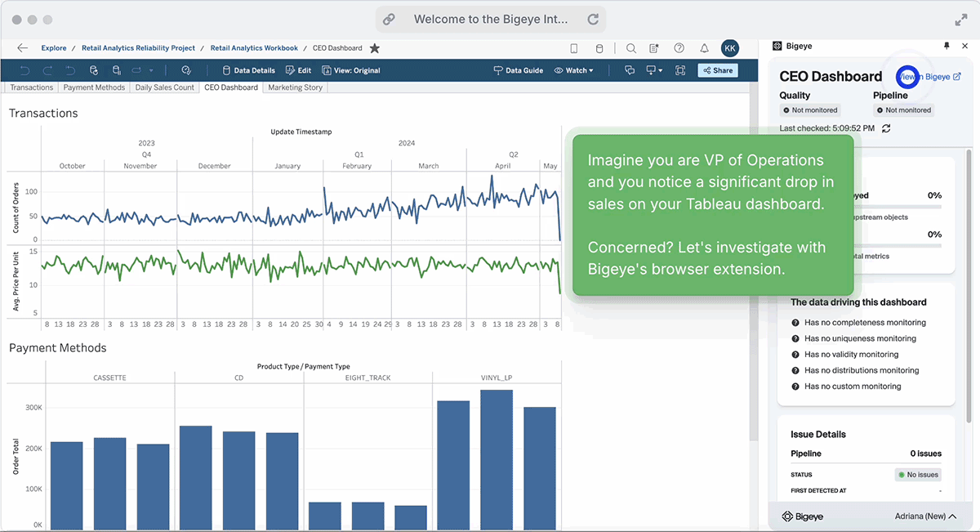Close the Bigeye extension panel

(964, 46)
